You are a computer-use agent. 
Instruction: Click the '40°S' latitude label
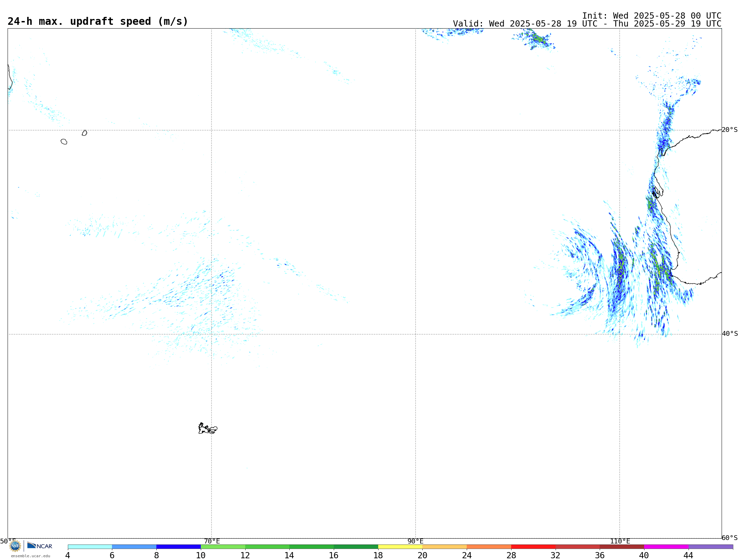730,334
